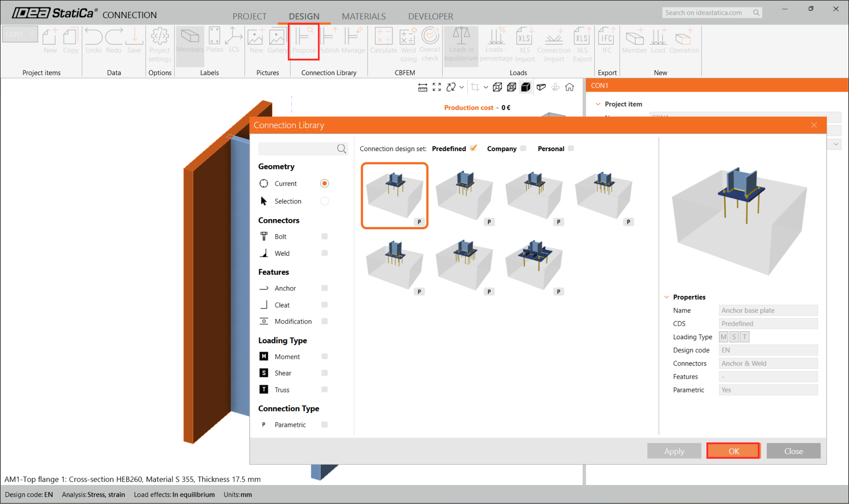This screenshot has height=504, width=849.
Task: Switch to the MATERIALS tab
Action: coord(363,16)
